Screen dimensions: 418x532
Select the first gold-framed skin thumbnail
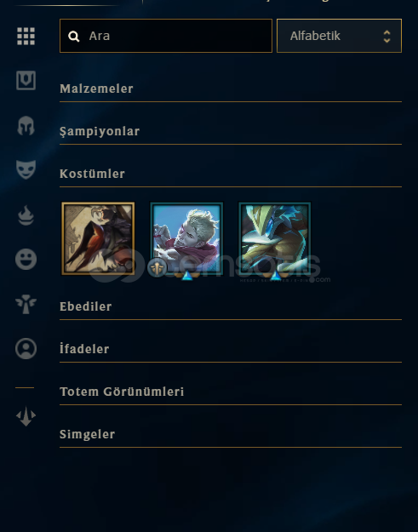[x=98, y=238]
